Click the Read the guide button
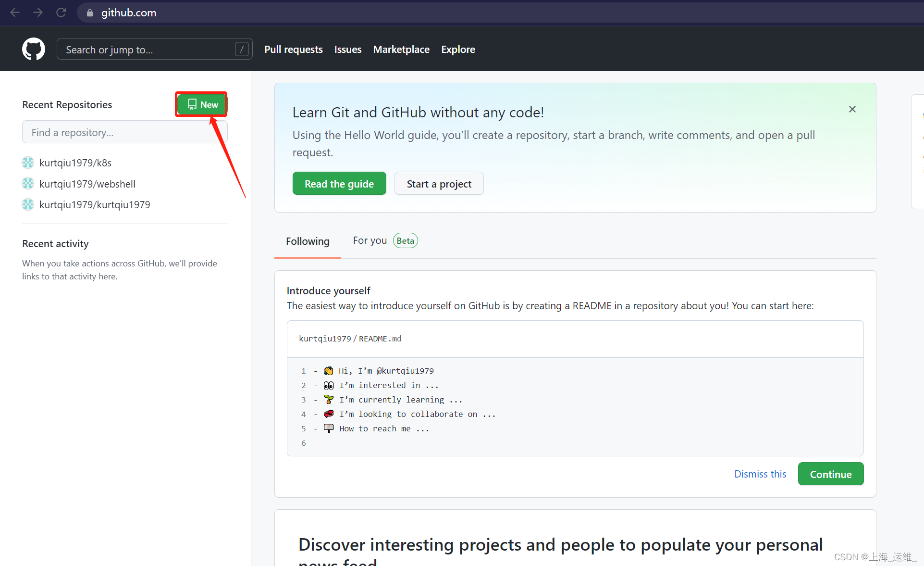Screen dimensions: 924x566 (x=339, y=184)
